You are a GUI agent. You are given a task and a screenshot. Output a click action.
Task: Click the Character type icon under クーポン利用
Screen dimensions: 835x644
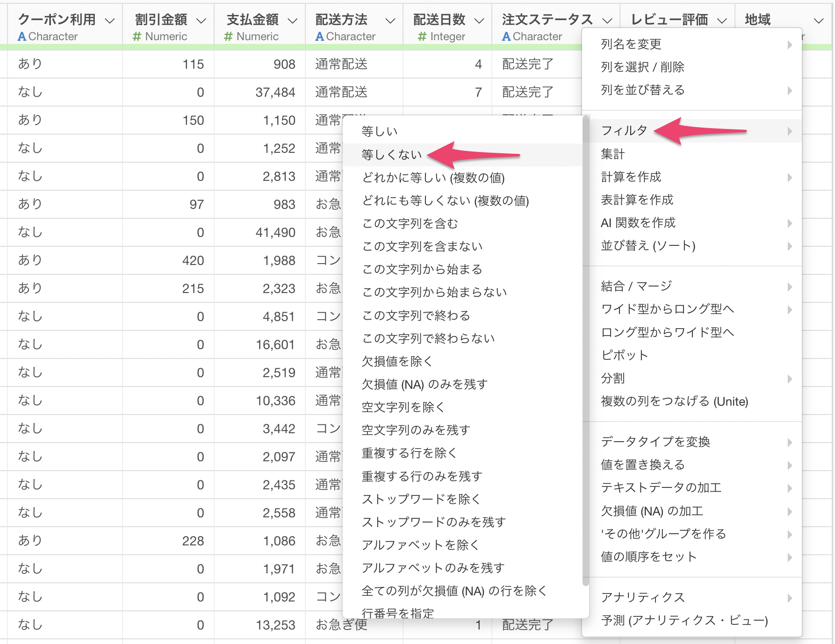click(22, 36)
